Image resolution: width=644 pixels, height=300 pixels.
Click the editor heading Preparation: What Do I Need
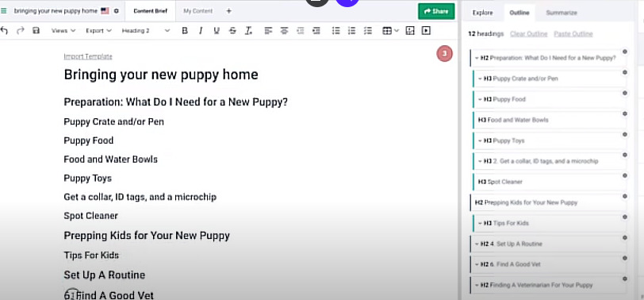tap(176, 102)
